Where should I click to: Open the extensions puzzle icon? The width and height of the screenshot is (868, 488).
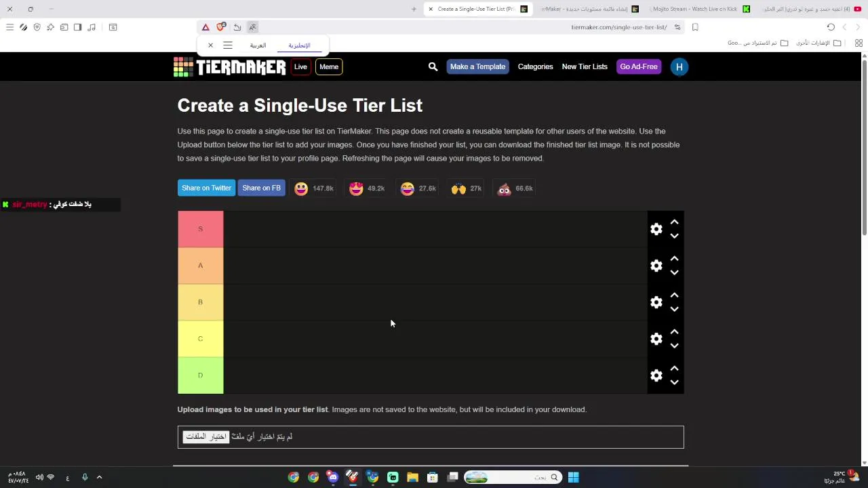click(x=50, y=27)
